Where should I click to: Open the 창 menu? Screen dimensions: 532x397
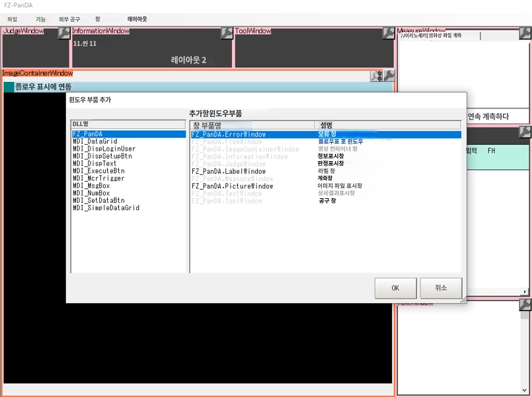pyautogui.click(x=98, y=19)
